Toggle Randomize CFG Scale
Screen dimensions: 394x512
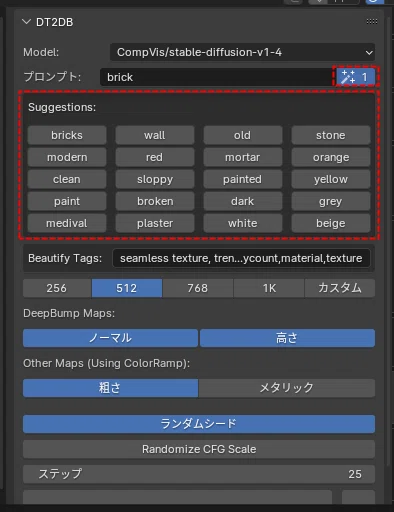pos(199,449)
